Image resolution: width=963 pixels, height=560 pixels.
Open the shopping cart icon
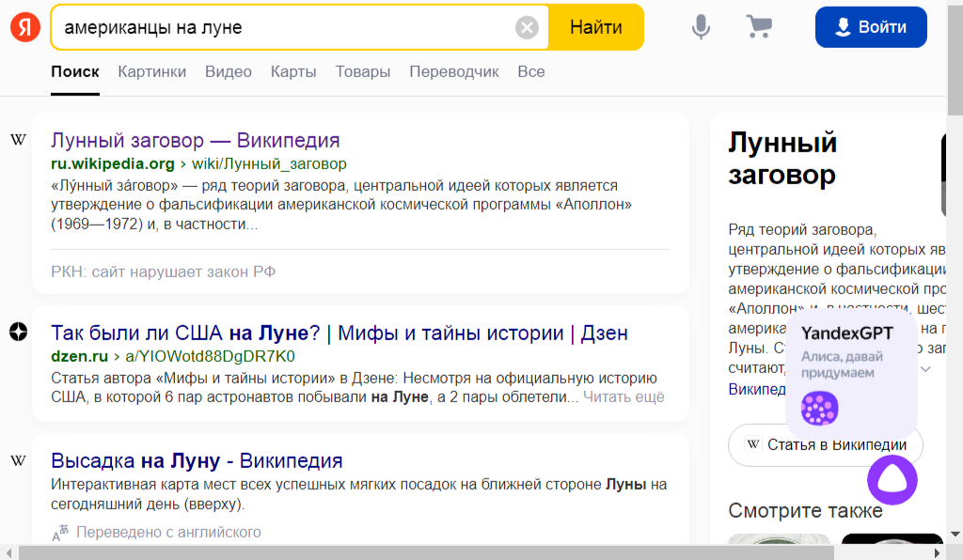[759, 26]
